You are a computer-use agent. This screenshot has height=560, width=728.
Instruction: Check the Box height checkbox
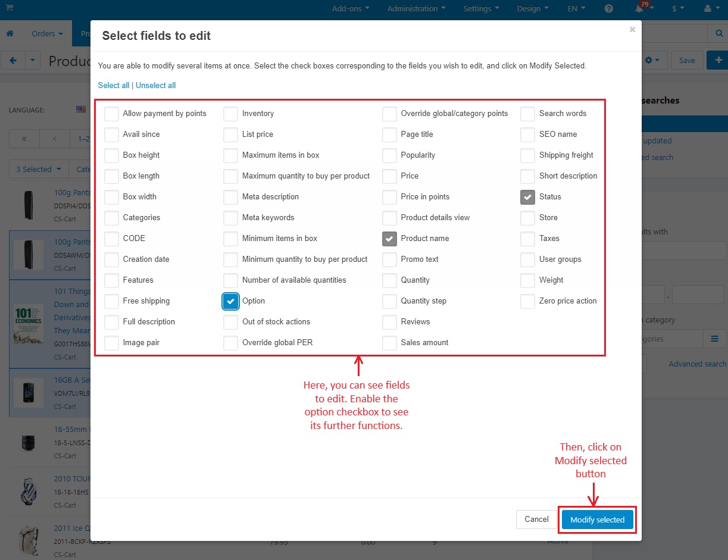tap(111, 155)
